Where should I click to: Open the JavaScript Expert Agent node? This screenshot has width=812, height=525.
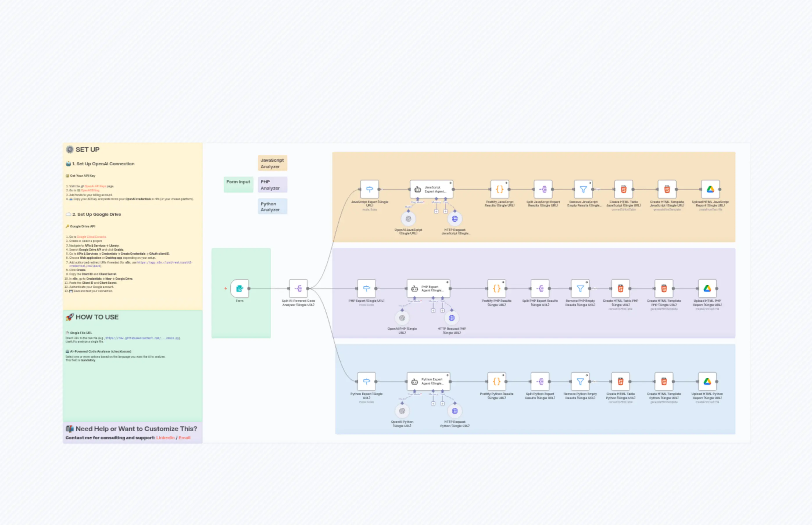tap(432, 189)
